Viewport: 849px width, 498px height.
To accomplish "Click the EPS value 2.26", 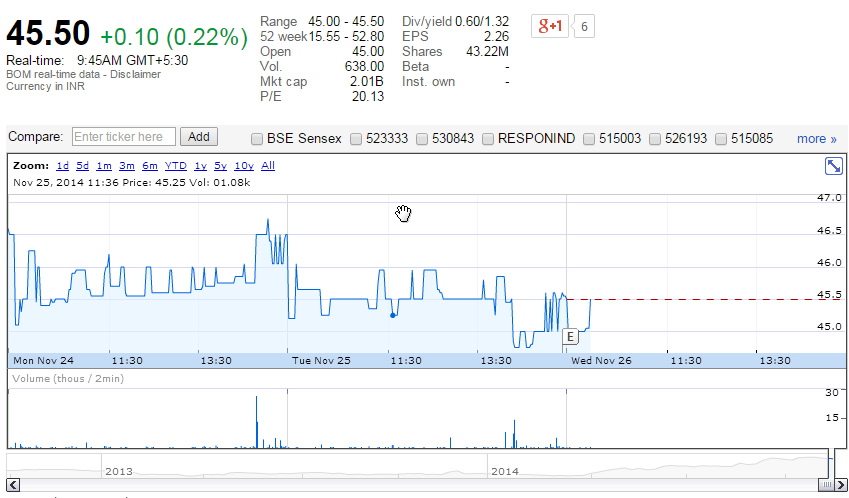I will (x=496, y=36).
